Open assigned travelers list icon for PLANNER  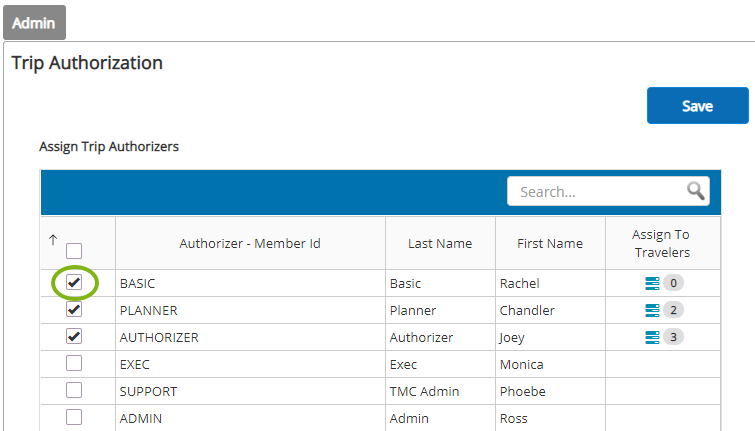[x=652, y=310]
